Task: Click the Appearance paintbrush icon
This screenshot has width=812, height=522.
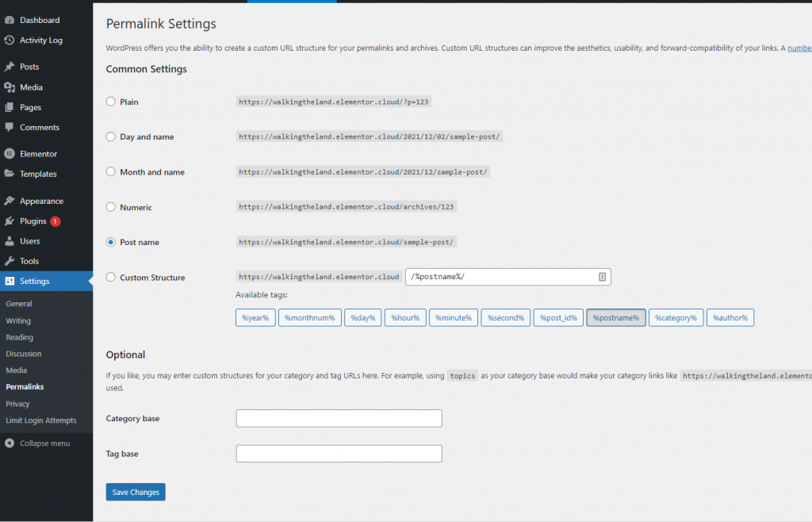Action: click(10, 202)
